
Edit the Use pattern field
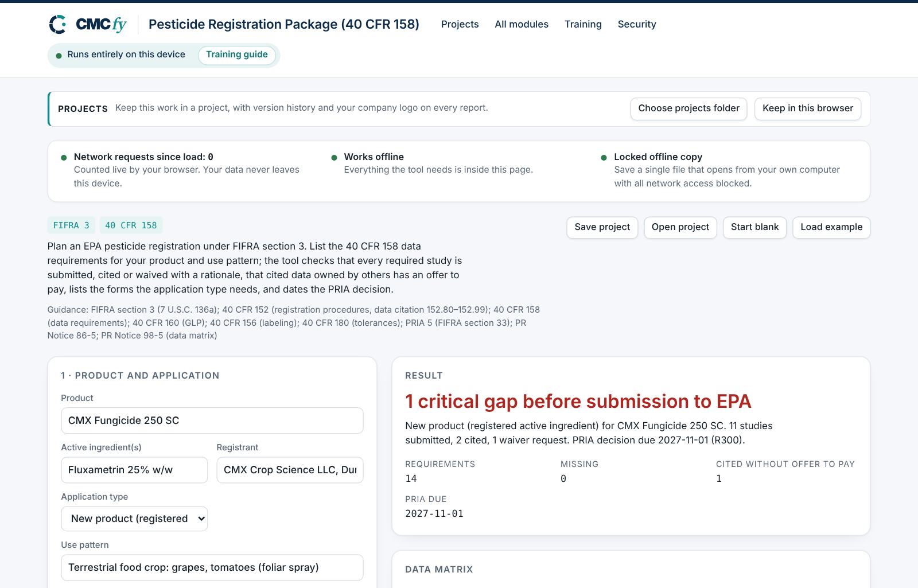(x=212, y=567)
